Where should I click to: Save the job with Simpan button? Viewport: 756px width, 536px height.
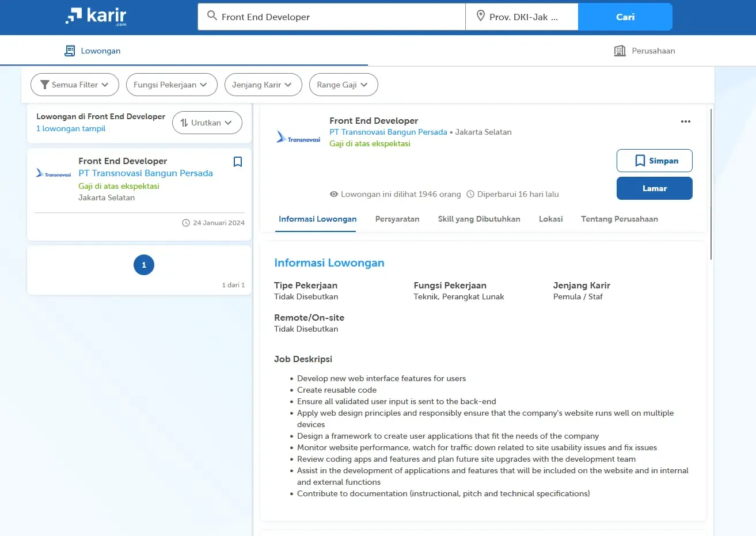[655, 161]
